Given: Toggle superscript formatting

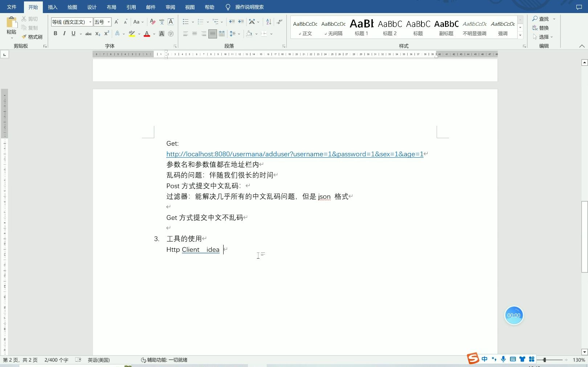Looking at the screenshot, I should point(107,33).
